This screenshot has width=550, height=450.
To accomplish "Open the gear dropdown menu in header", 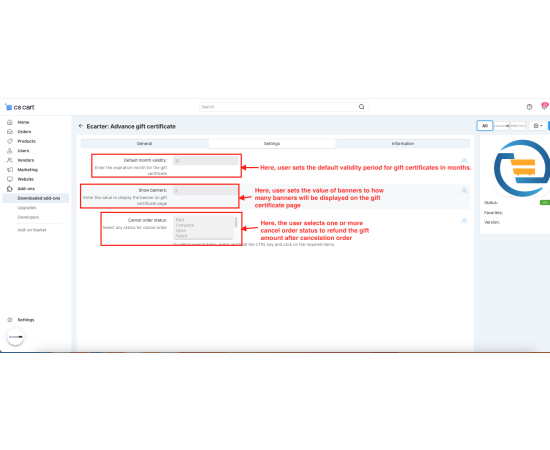I will (538, 126).
